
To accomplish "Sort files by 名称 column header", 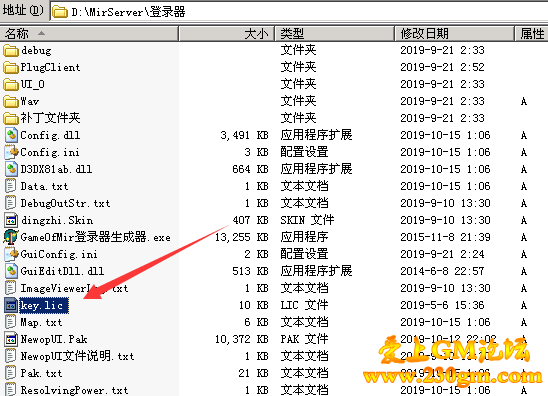I will 89,34.
